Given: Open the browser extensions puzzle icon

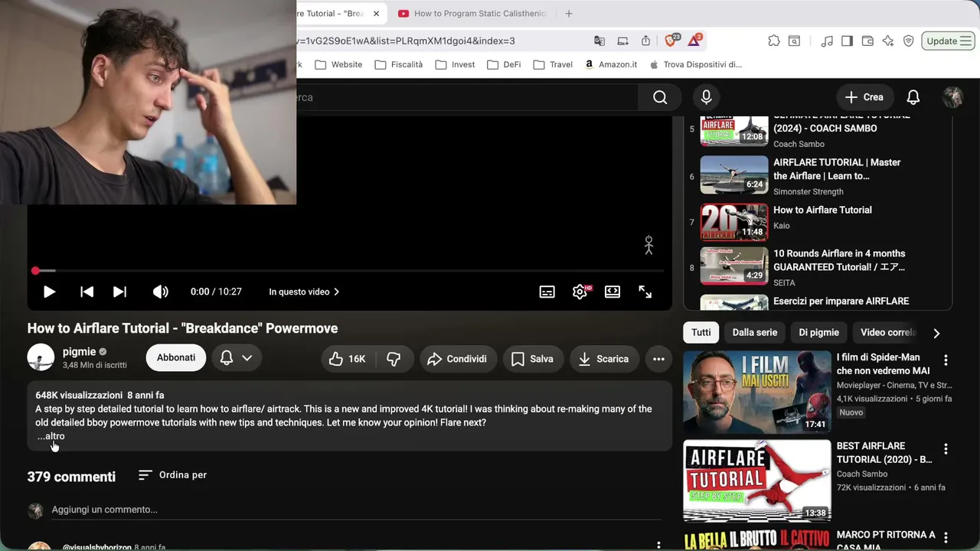Looking at the screenshot, I should point(774,41).
